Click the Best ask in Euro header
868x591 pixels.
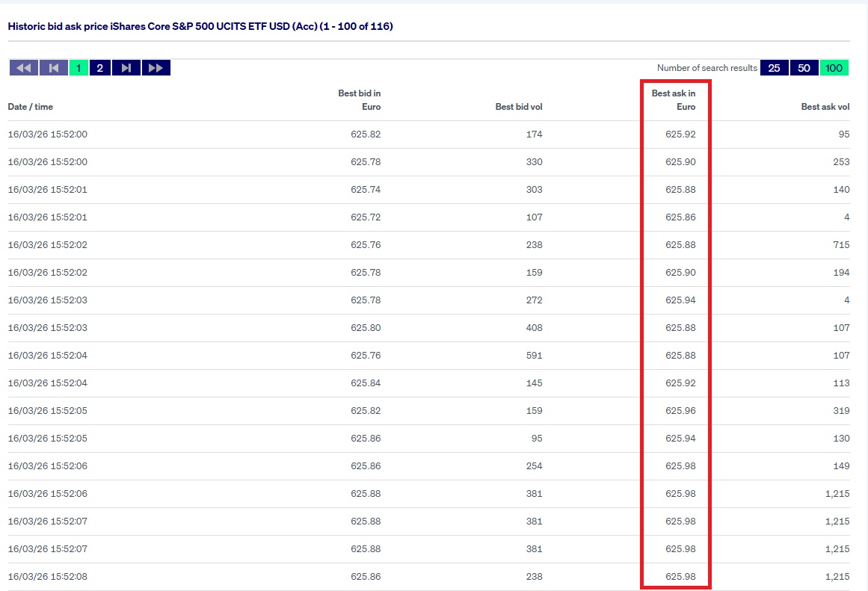click(x=673, y=100)
